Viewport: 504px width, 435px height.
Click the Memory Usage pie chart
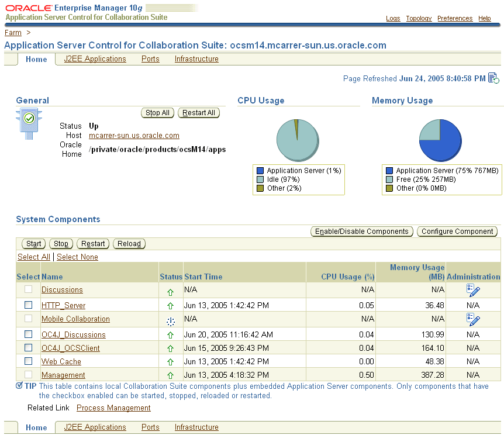440,140
